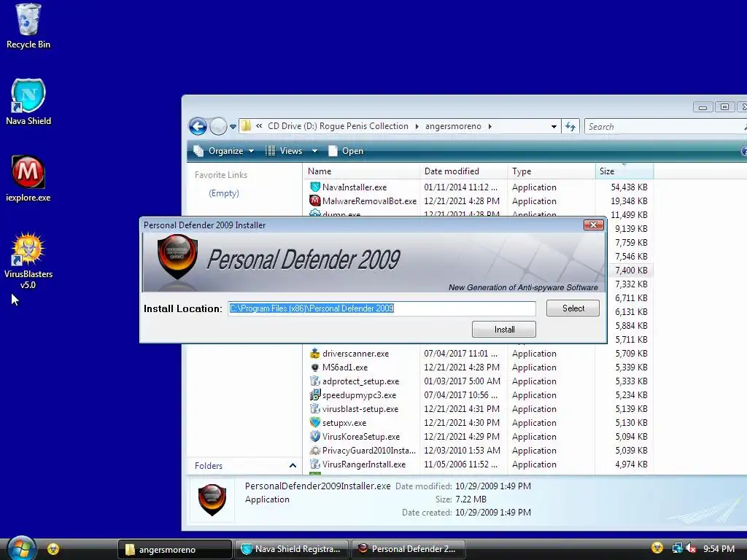Select the virusblast-setup.exe file icon
Image resolution: width=747 pixels, height=560 pixels.
coord(315,408)
